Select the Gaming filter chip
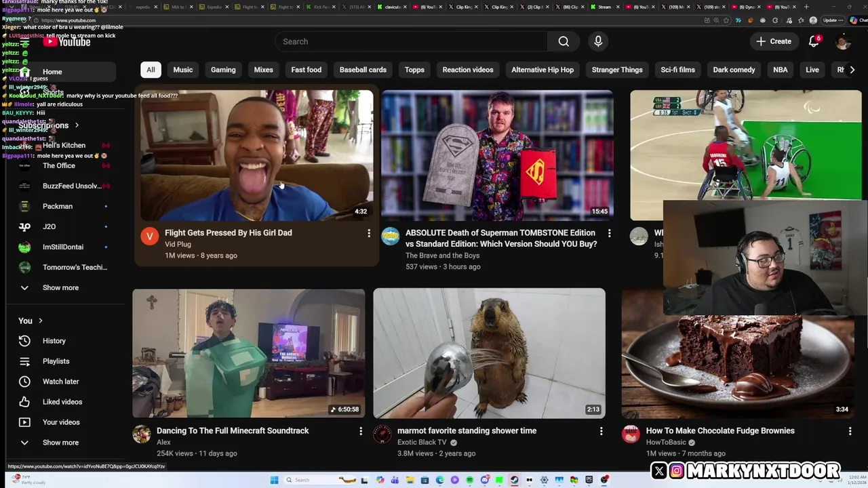The width and height of the screenshot is (868, 488). (x=223, y=70)
